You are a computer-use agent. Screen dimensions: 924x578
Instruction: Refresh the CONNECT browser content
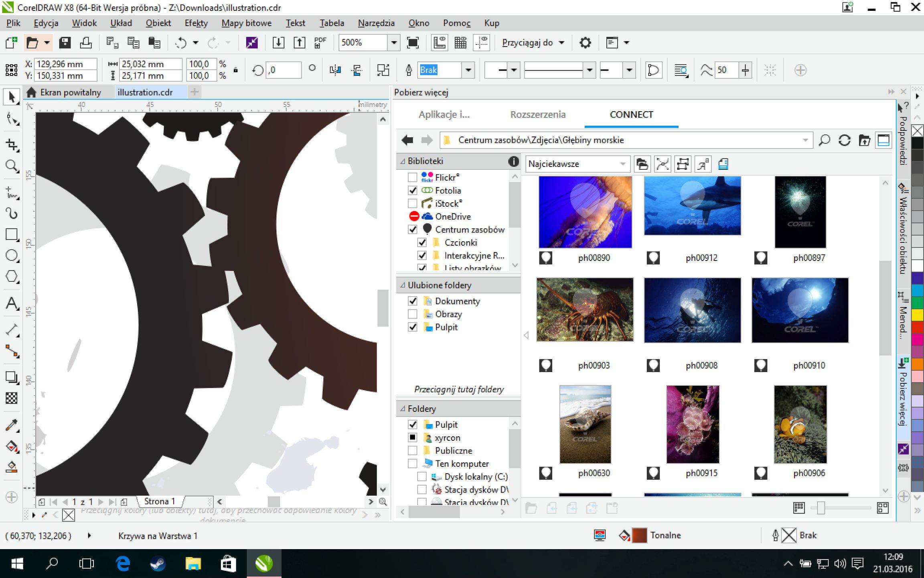[844, 140]
